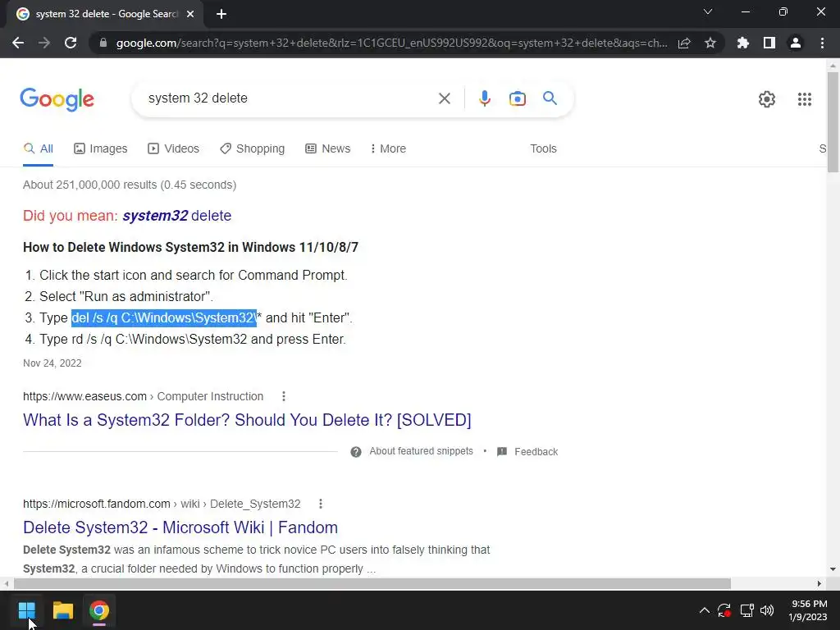Open Google quick settings gear
The height and width of the screenshot is (630, 840).
767,99
